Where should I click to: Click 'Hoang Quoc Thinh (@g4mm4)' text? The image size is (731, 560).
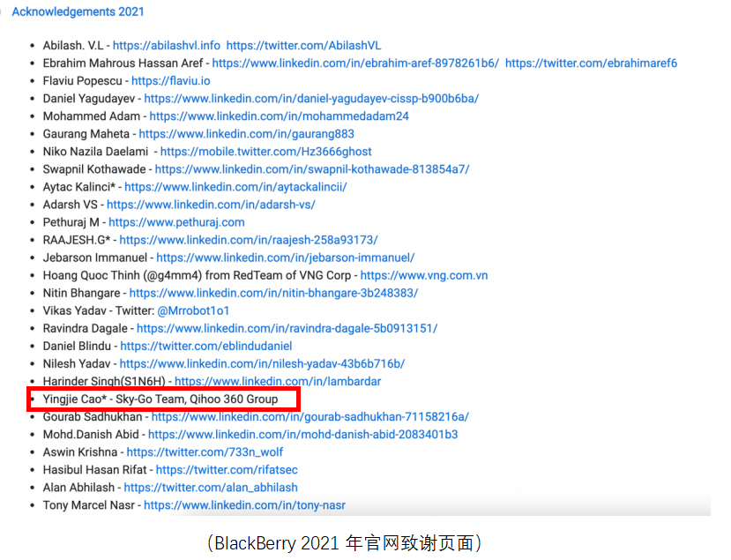coord(123,275)
